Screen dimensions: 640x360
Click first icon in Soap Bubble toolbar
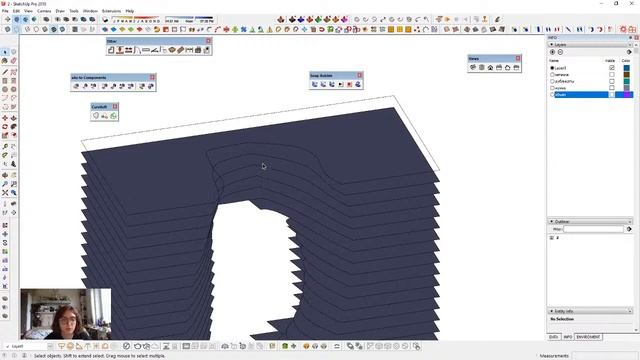[x=315, y=84]
